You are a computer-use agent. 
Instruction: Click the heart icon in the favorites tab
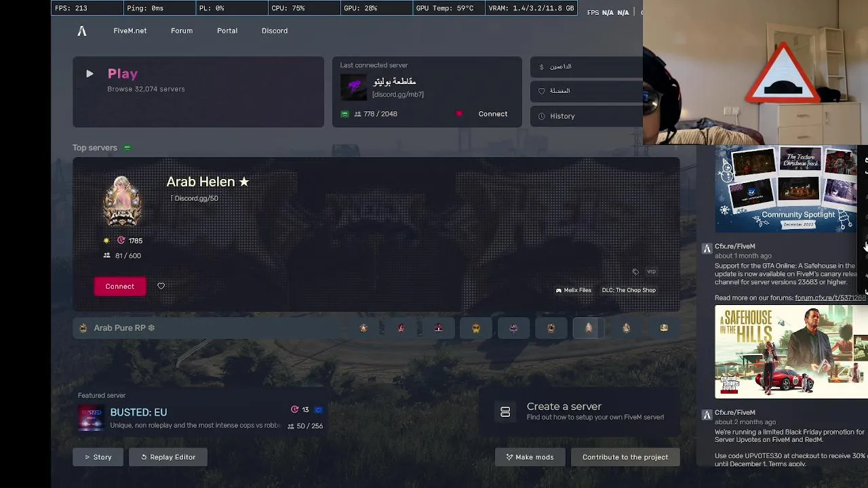point(541,91)
